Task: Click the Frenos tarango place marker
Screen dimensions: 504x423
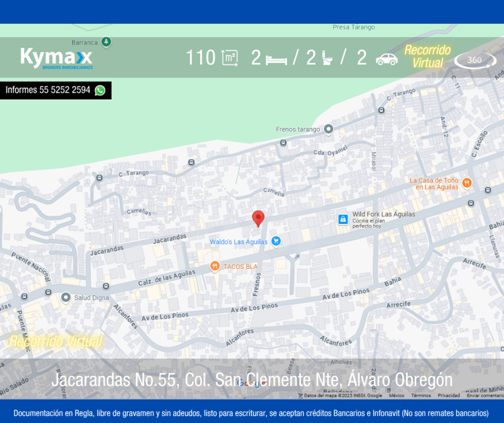Action: [328, 129]
